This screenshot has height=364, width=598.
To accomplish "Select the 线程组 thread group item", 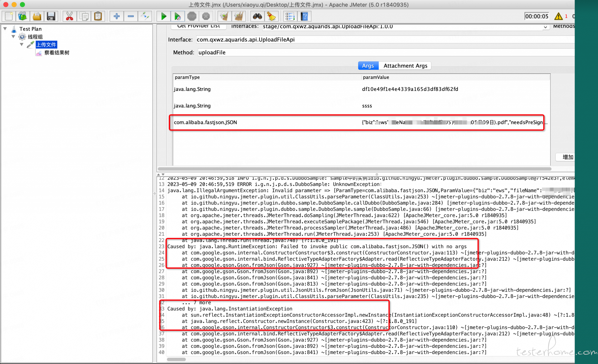I will tap(35, 37).
